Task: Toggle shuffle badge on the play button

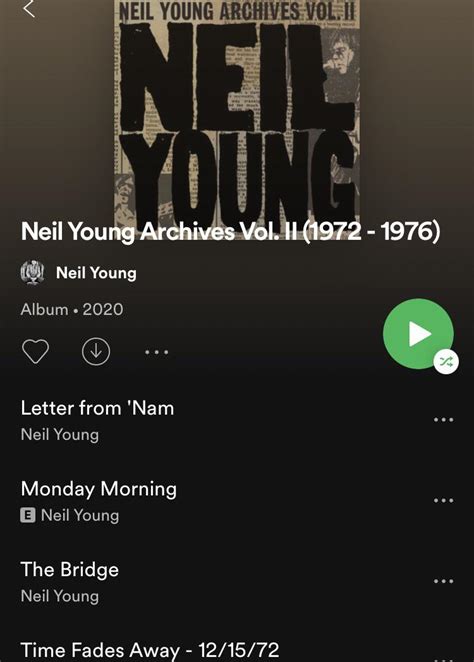Action: pos(446,361)
